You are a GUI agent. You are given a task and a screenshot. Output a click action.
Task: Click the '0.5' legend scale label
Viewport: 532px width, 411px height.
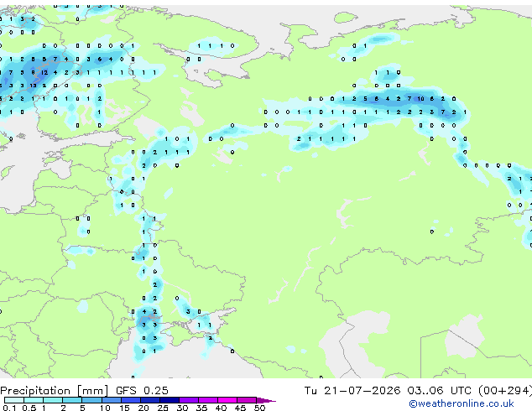29,408
